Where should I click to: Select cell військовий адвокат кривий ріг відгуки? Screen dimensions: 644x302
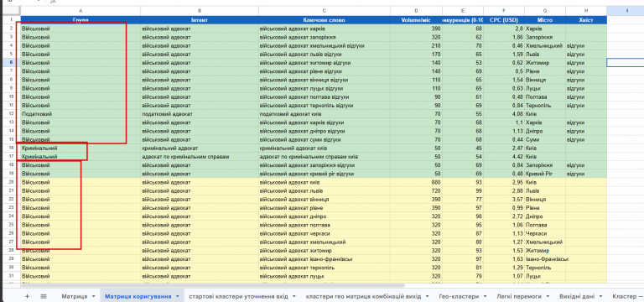coord(325,174)
